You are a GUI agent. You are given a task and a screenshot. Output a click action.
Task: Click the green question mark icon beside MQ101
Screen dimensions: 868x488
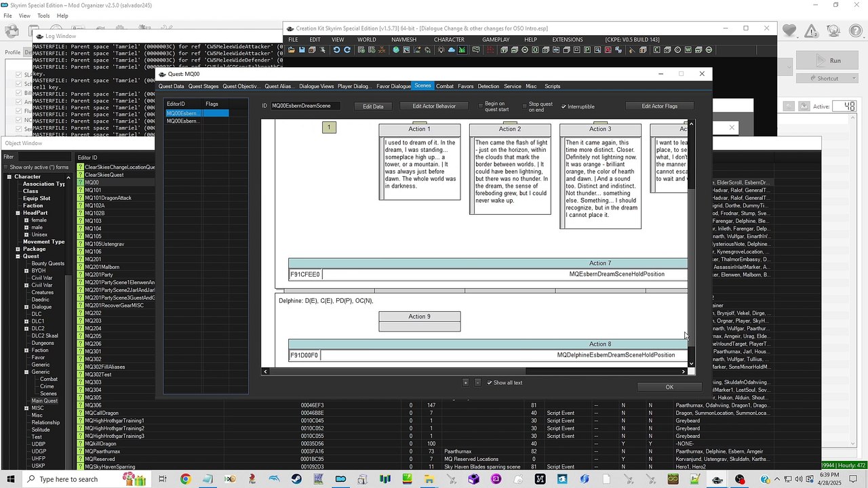(x=80, y=190)
